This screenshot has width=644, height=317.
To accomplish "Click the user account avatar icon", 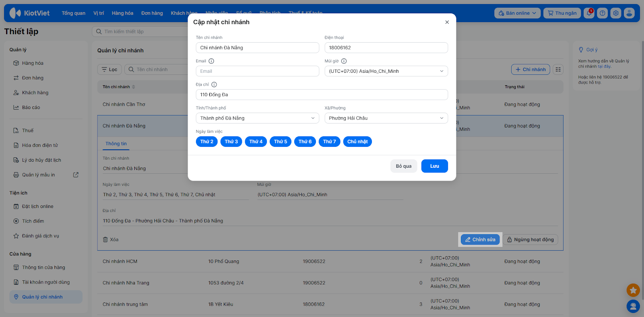I will 629,13.
